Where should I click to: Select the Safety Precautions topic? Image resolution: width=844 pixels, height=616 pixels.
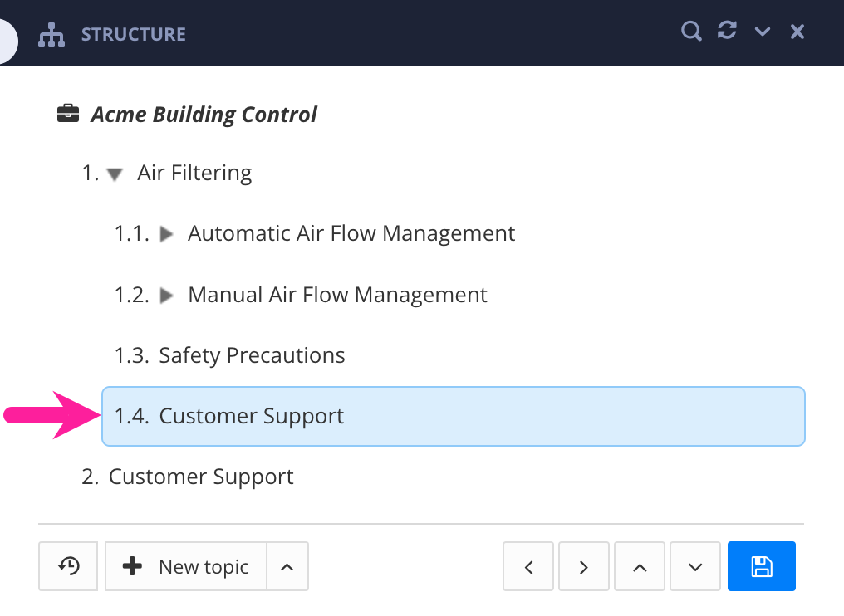pos(252,356)
